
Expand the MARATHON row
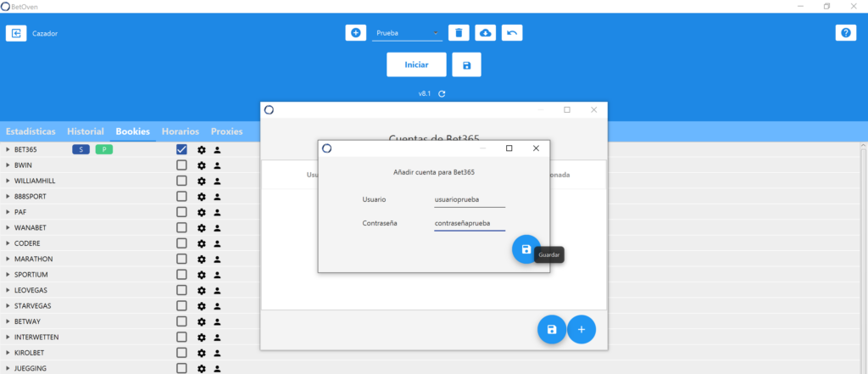(x=8, y=259)
